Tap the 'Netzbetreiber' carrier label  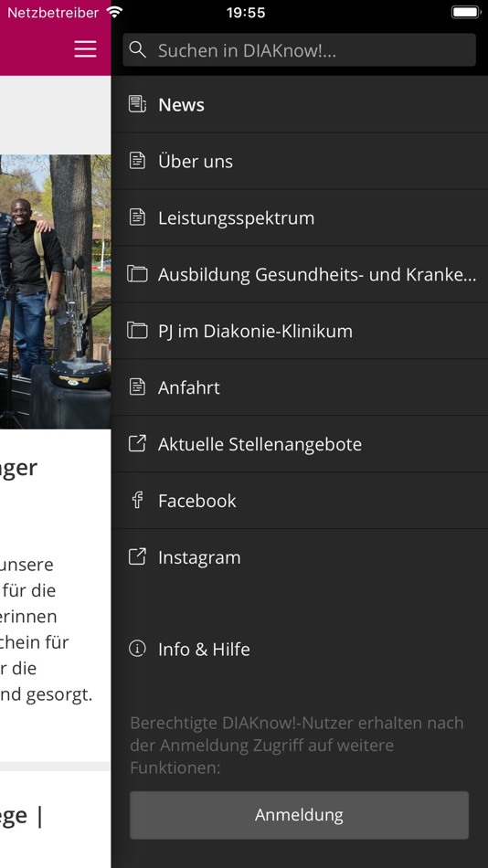click(x=53, y=12)
